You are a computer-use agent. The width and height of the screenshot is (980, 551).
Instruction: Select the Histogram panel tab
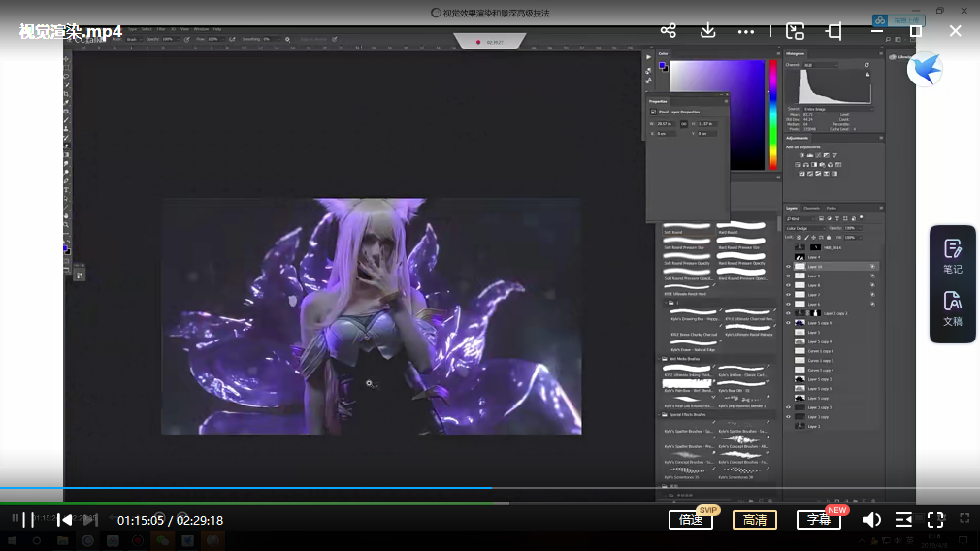(x=796, y=53)
